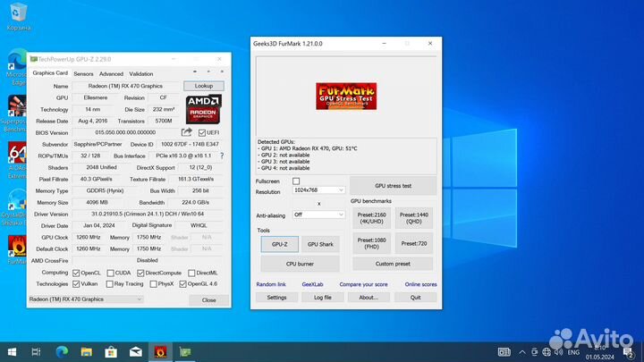Click the FurMark GPU Stress Test banner
The height and width of the screenshot is (362, 644).
click(x=346, y=96)
